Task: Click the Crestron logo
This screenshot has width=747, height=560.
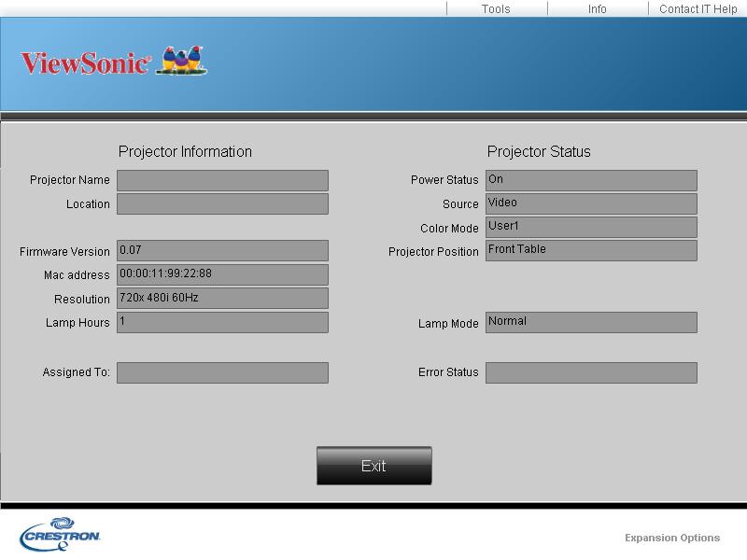Action: [x=60, y=534]
